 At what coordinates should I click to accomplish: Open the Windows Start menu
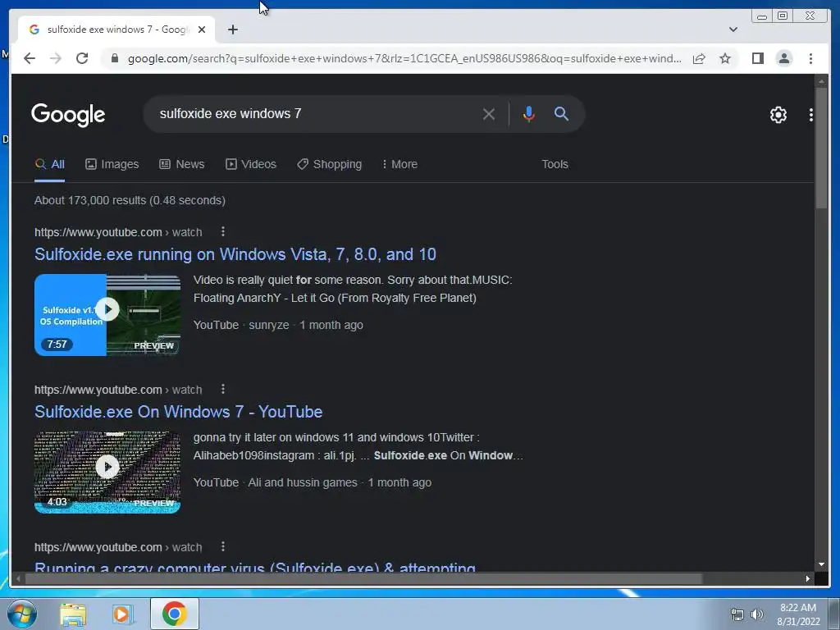click(x=22, y=614)
